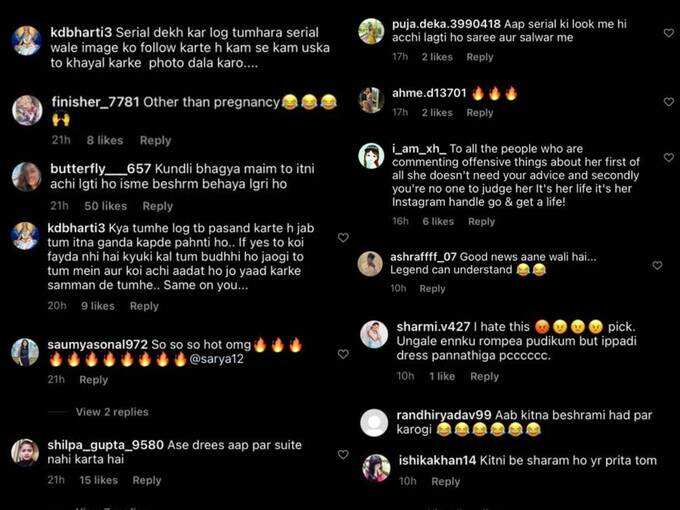This screenshot has width=680, height=510.
Task: View 6 likes on i_am_xh_'s comment
Action: pos(438,222)
